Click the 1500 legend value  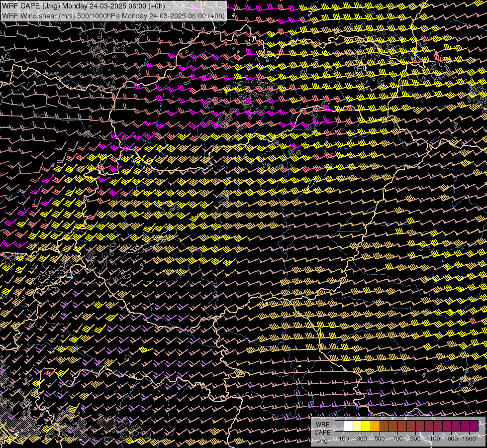point(469,439)
